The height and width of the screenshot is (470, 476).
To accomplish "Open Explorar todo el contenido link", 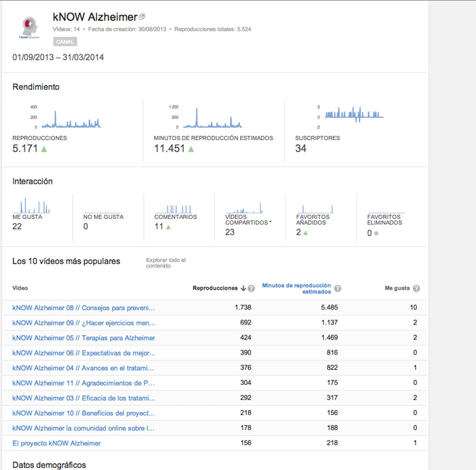I will (x=166, y=263).
